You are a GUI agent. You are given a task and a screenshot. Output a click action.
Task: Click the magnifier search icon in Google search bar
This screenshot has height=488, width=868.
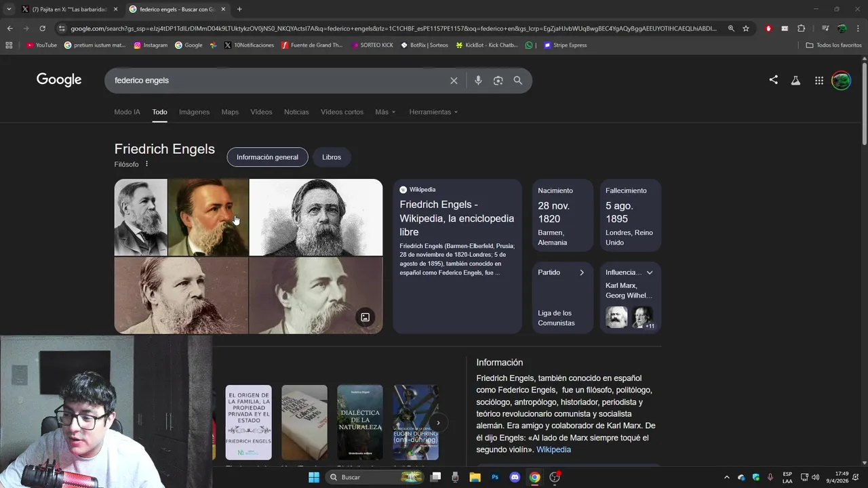[518, 81]
